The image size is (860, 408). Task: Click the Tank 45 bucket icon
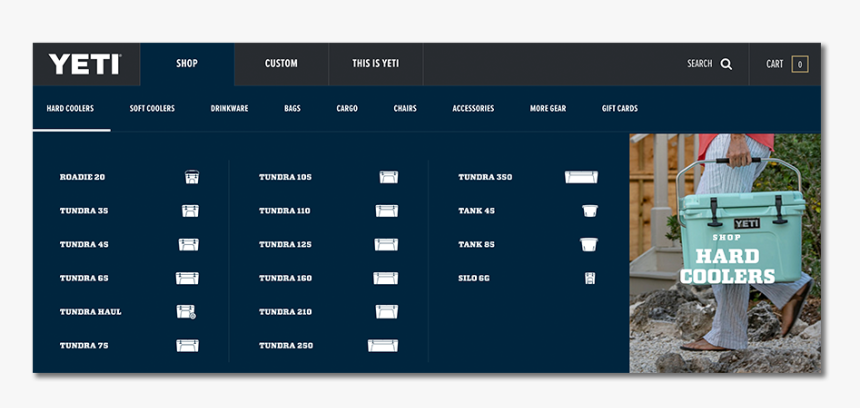(590, 211)
